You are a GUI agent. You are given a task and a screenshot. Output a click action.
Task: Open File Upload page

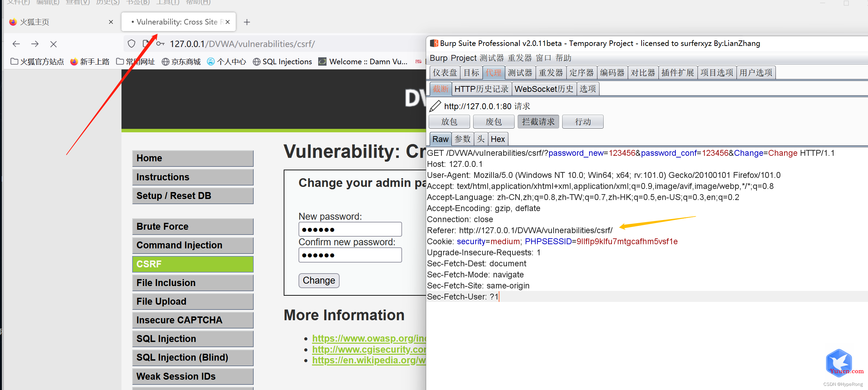(x=193, y=301)
